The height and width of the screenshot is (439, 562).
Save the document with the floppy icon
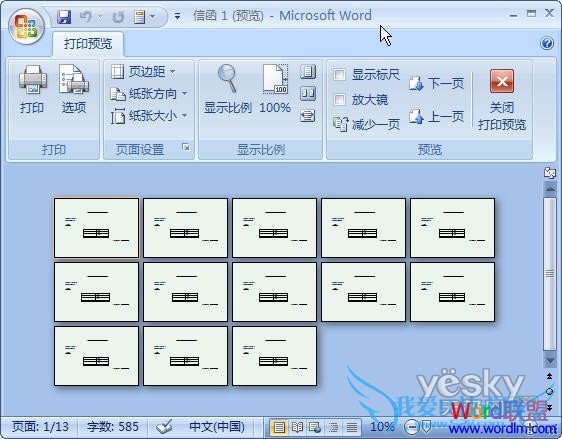pyautogui.click(x=64, y=17)
